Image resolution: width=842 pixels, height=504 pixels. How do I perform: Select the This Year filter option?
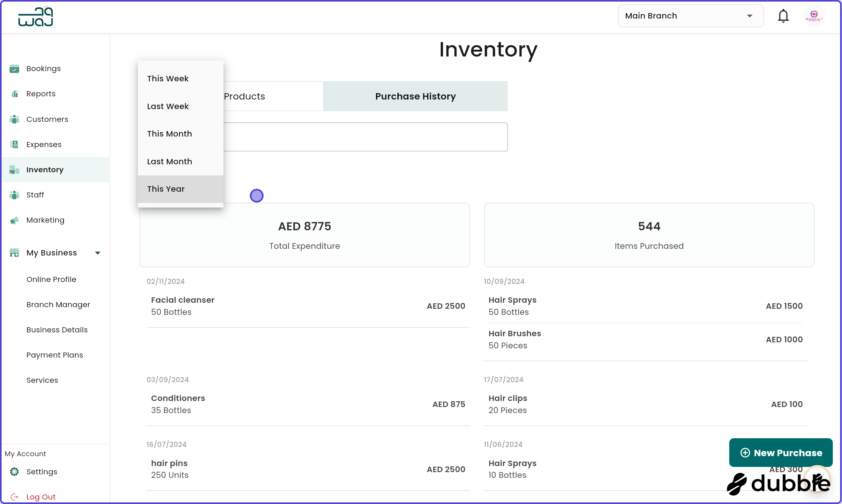pos(166,189)
